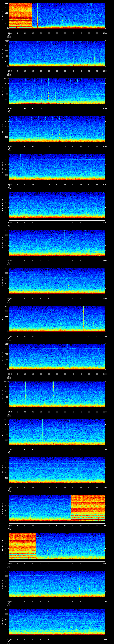Click the 45-second tick label under 16:24 panel
This screenshot has width=114, height=644.
(81, 412)
